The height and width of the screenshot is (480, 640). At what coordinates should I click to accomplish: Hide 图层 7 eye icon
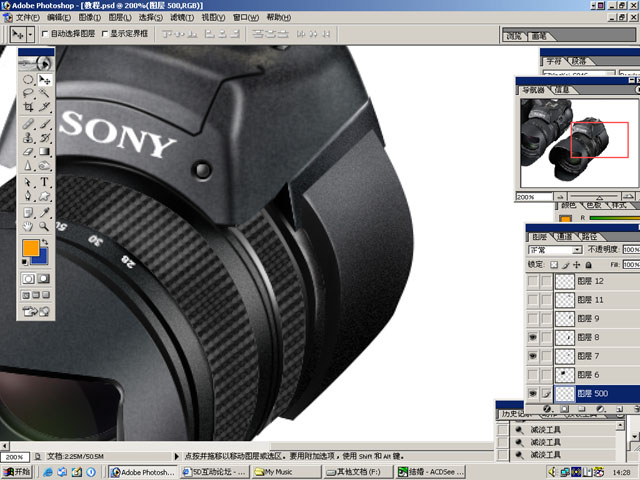click(x=533, y=356)
